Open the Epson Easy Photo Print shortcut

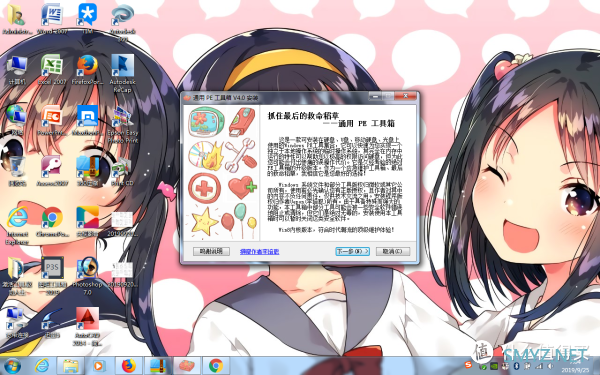(122, 125)
